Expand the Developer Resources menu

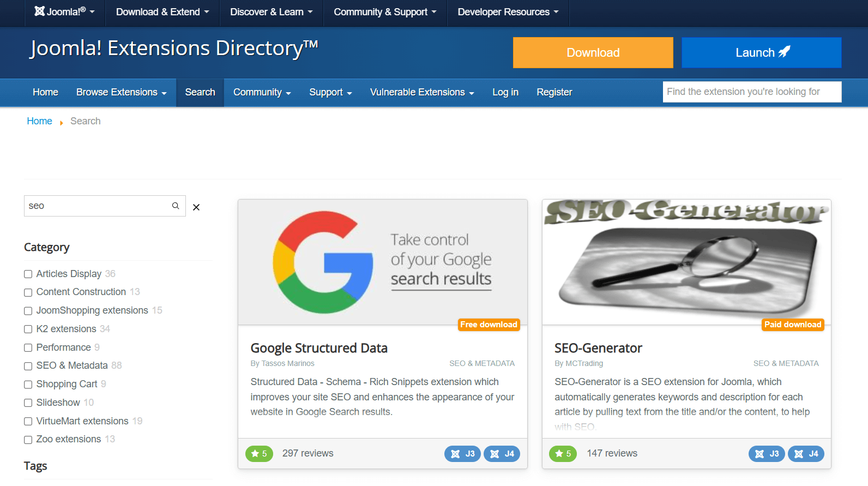508,12
